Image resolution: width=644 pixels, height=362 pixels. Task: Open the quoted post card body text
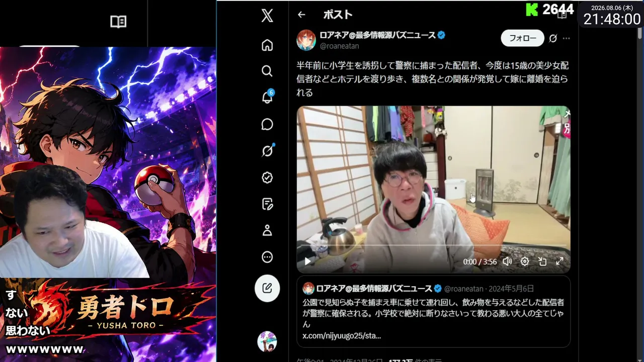(433, 313)
